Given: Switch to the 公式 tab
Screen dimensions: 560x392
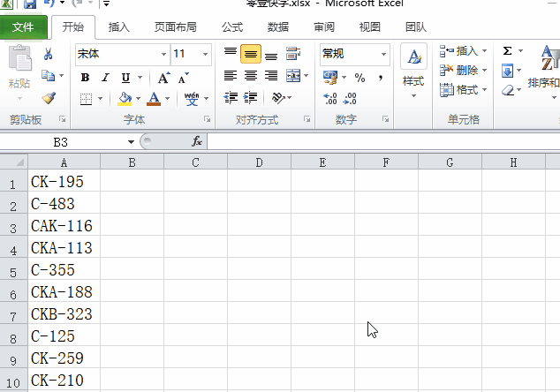Looking at the screenshot, I should [232, 27].
